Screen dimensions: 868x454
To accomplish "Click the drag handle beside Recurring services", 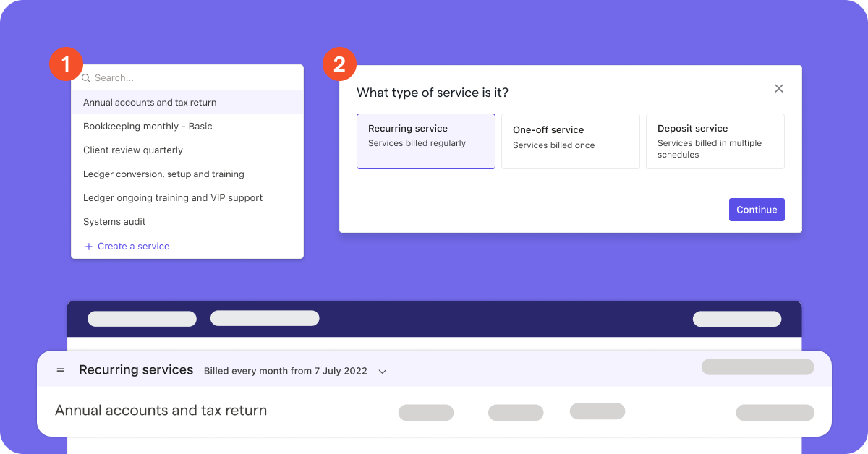I will pos(61,370).
